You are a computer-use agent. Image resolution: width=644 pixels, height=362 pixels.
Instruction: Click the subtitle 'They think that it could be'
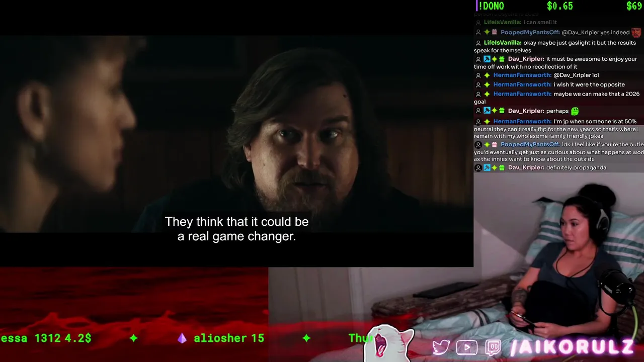click(236, 222)
